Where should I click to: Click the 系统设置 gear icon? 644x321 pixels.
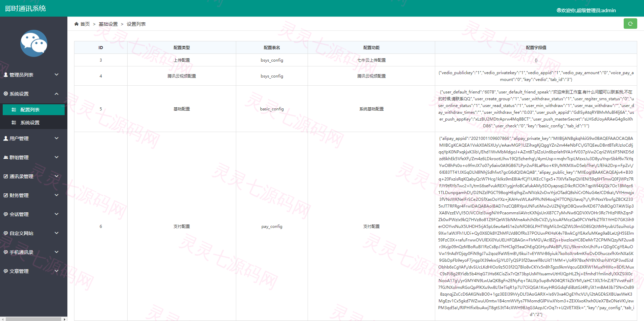pos(6,94)
